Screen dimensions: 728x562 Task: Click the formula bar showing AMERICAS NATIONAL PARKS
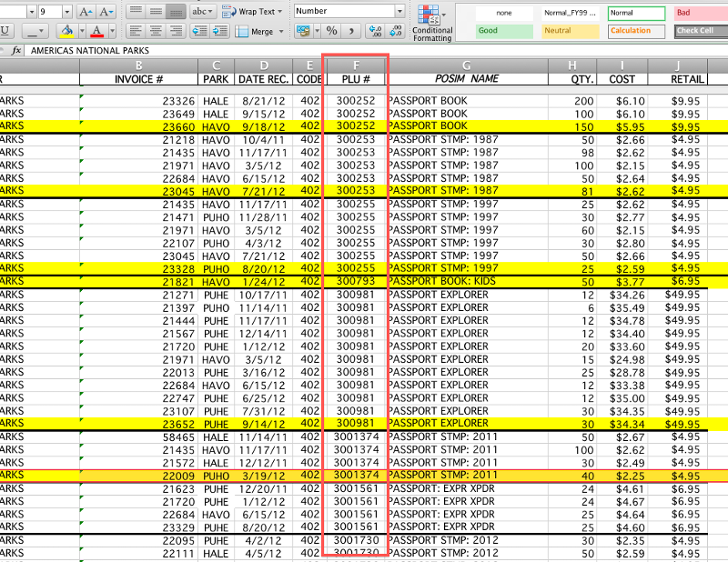[x=376, y=50]
